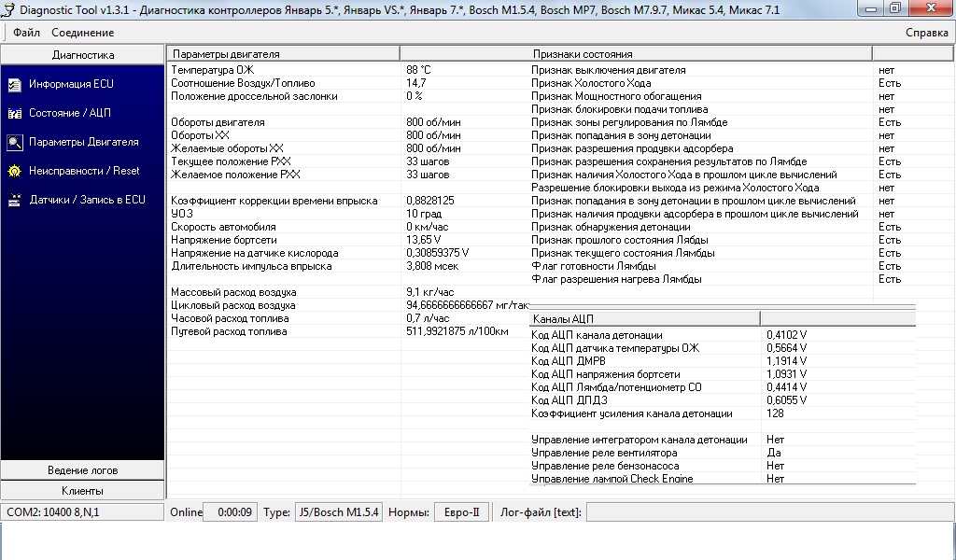
Task: Click the Евро-II norms status field
Action: click(461, 512)
